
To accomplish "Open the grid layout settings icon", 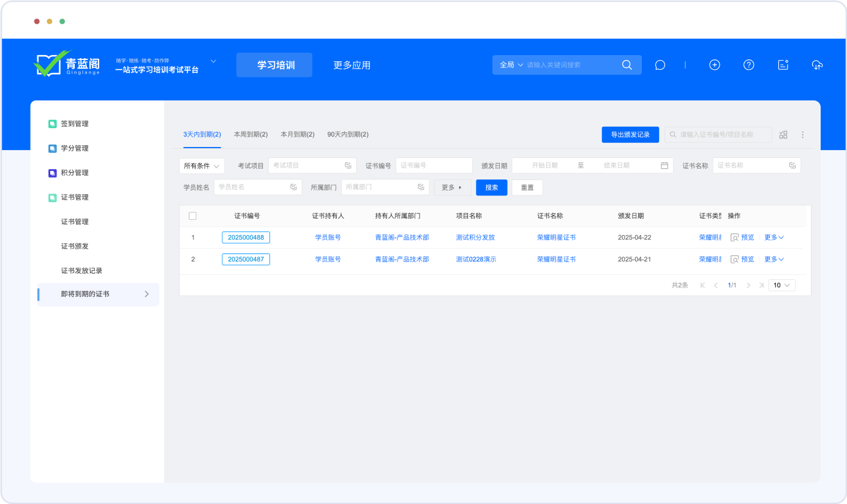I will point(783,135).
